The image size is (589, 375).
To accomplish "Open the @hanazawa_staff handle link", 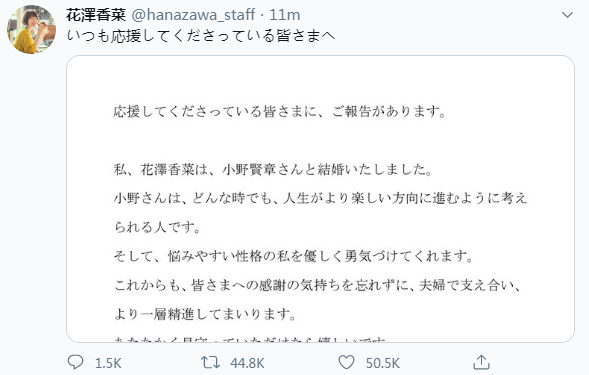I will click(x=193, y=15).
